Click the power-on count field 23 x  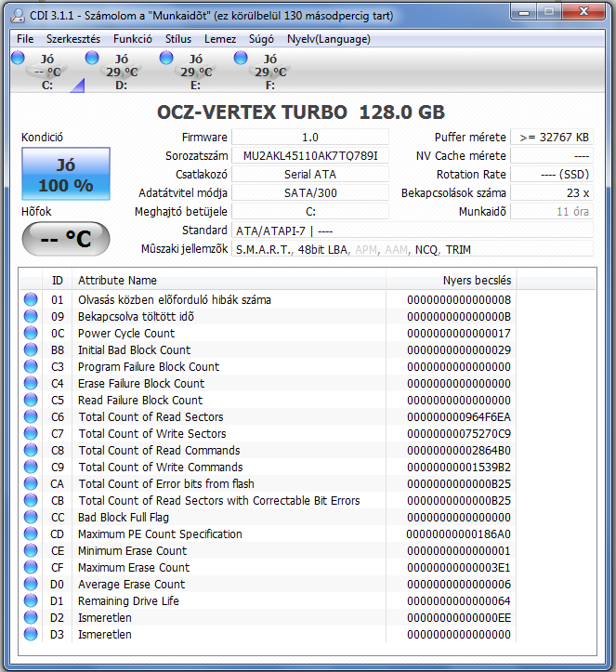pyautogui.click(x=552, y=192)
